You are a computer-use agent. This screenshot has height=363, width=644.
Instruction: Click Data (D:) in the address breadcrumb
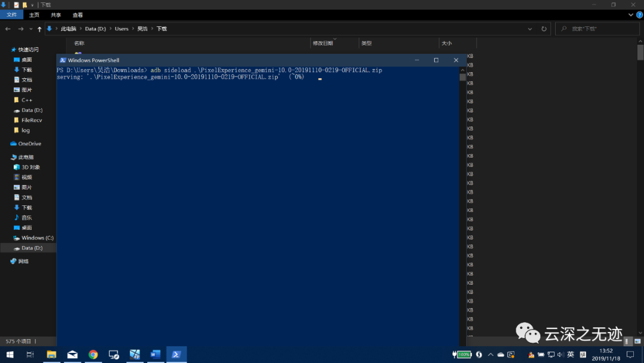pos(95,29)
